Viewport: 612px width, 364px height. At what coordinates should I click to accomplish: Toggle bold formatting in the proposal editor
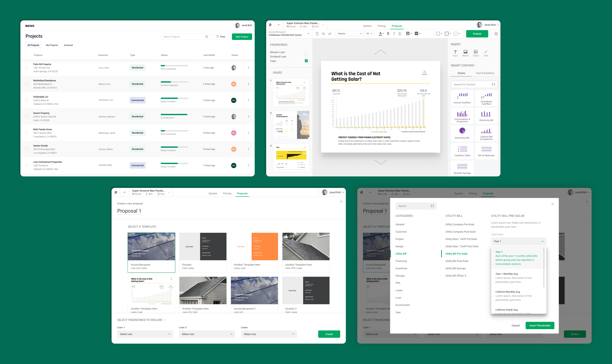tap(388, 34)
